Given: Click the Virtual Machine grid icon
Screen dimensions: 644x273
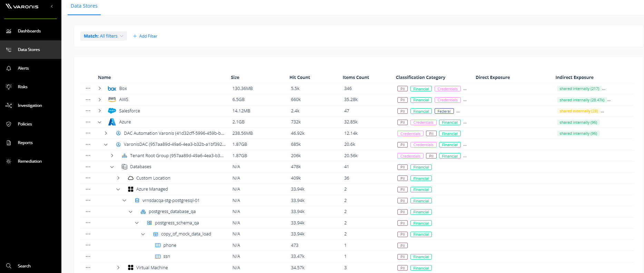Looking at the screenshot, I should coord(131,268).
